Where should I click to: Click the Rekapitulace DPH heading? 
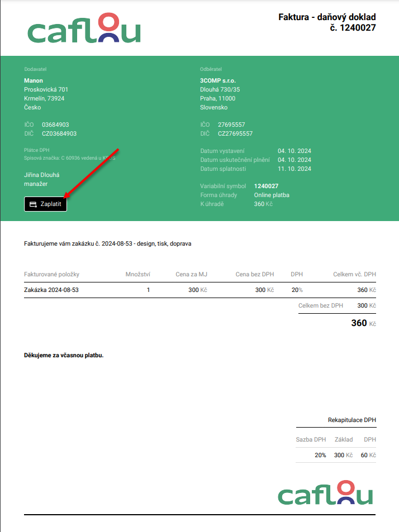pyautogui.click(x=351, y=420)
